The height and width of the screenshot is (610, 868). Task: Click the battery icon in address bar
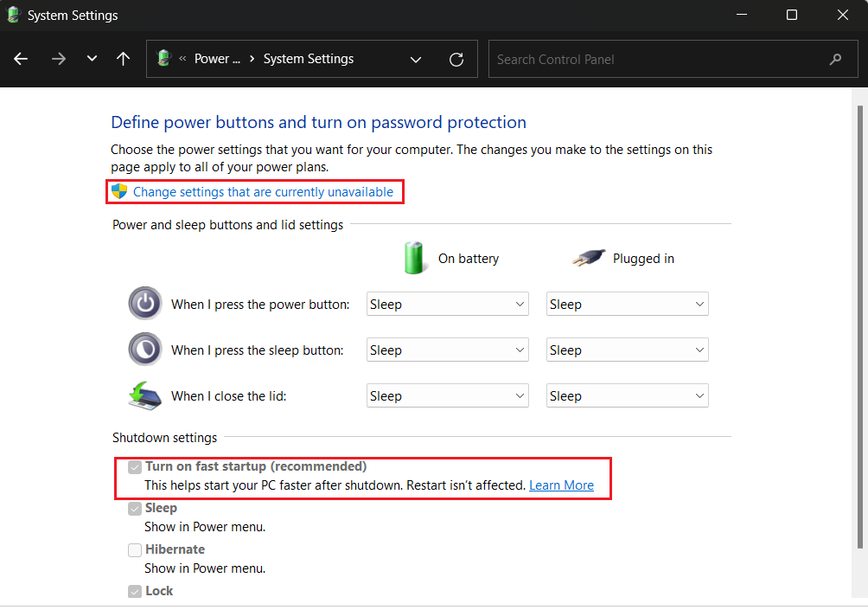click(163, 59)
